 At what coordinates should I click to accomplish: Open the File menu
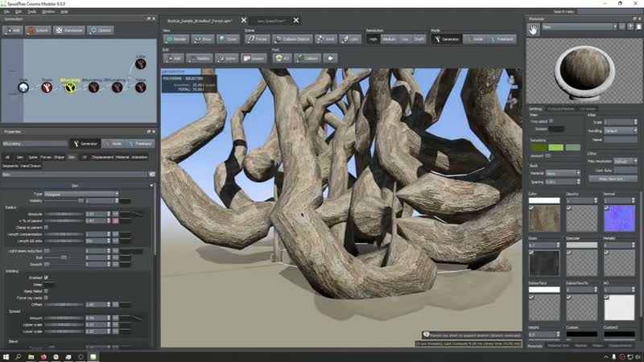(6, 11)
